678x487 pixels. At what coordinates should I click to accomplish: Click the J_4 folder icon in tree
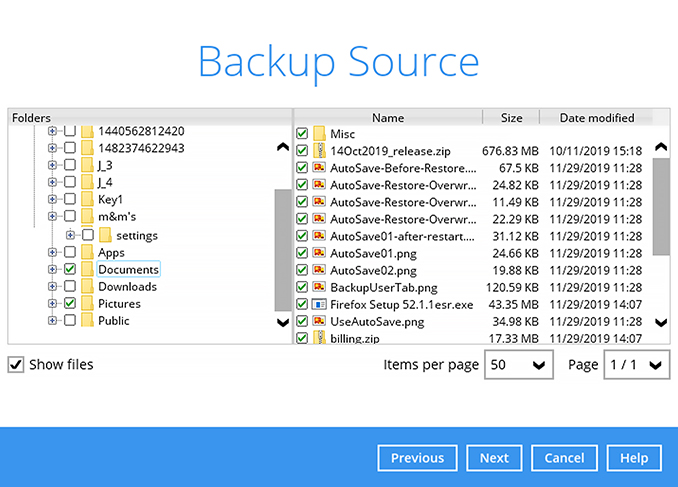(87, 182)
